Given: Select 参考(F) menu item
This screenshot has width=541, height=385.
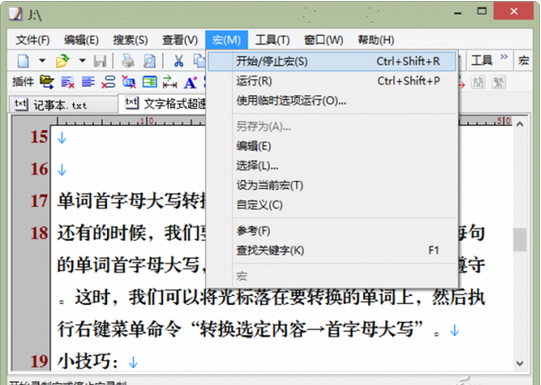Looking at the screenshot, I should pos(332,231).
